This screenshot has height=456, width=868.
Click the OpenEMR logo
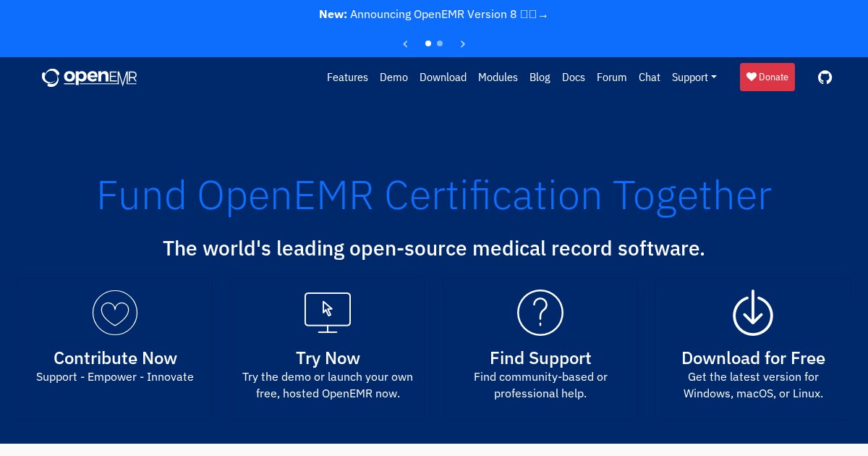90,77
